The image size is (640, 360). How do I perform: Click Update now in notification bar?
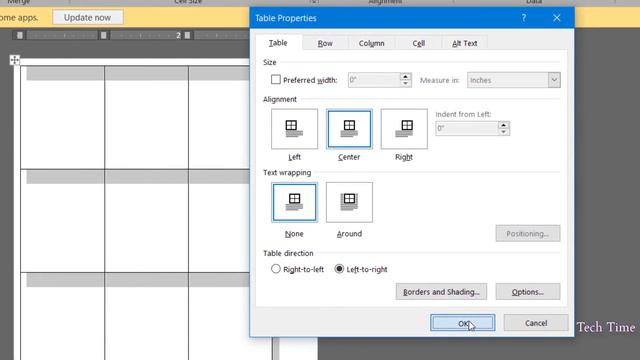(87, 18)
